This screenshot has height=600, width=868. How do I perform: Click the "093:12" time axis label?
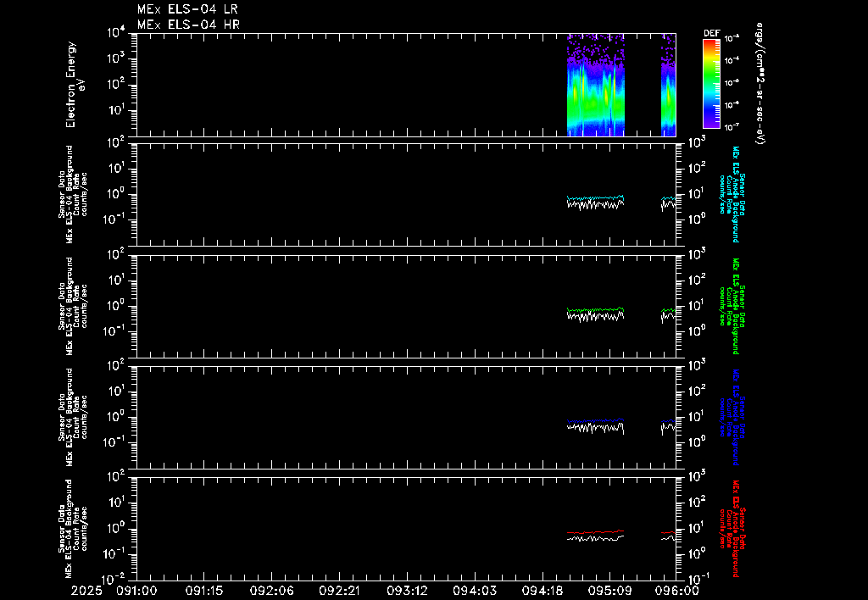pos(407,591)
